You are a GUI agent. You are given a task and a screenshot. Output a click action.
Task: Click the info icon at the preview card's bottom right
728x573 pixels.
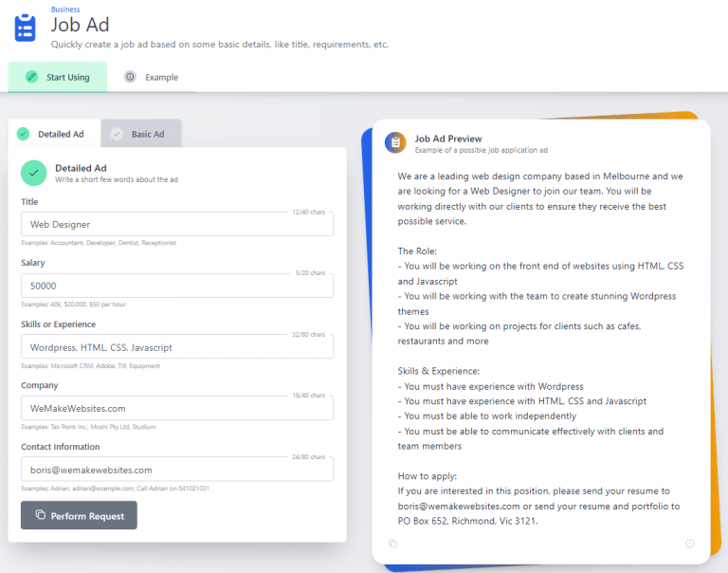point(689,544)
